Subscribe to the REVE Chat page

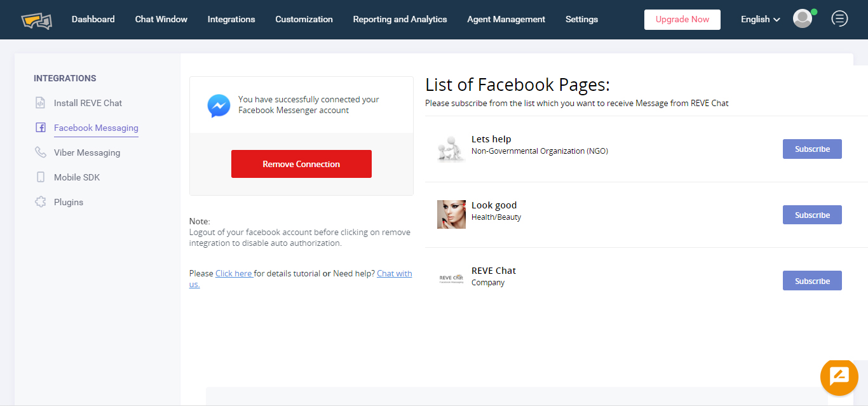pos(812,281)
